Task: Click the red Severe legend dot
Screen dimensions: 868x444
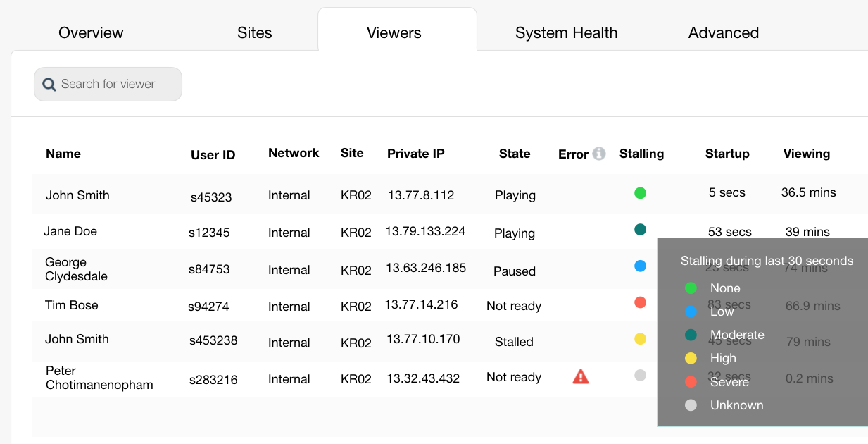Action: click(x=691, y=381)
